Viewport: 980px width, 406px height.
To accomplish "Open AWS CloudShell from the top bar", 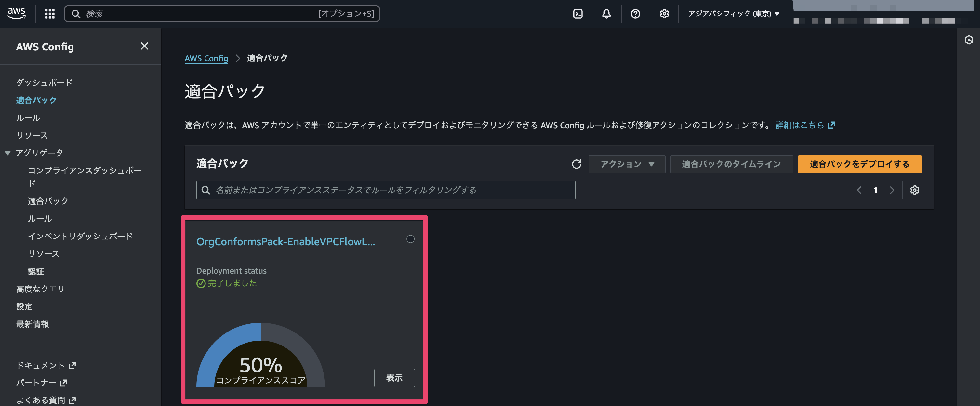I will 578,14.
